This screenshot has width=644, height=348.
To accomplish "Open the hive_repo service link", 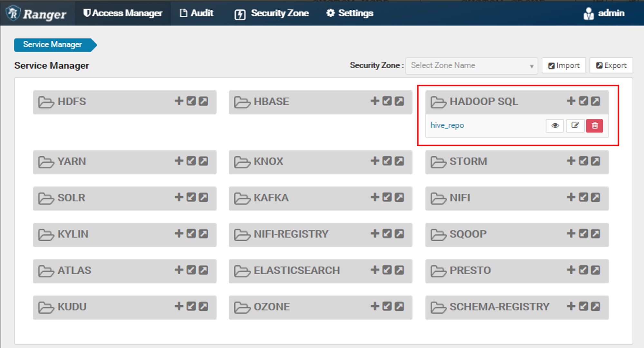I will click(447, 125).
